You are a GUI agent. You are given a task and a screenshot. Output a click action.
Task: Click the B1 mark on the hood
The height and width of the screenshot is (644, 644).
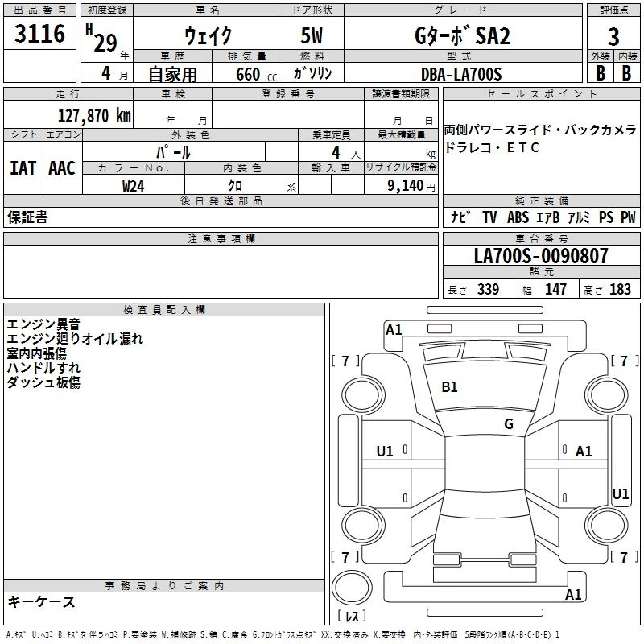coord(449,387)
